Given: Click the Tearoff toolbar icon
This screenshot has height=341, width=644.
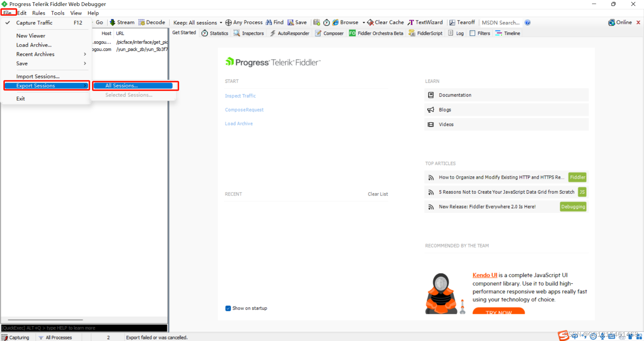Looking at the screenshot, I should click(x=452, y=22).
